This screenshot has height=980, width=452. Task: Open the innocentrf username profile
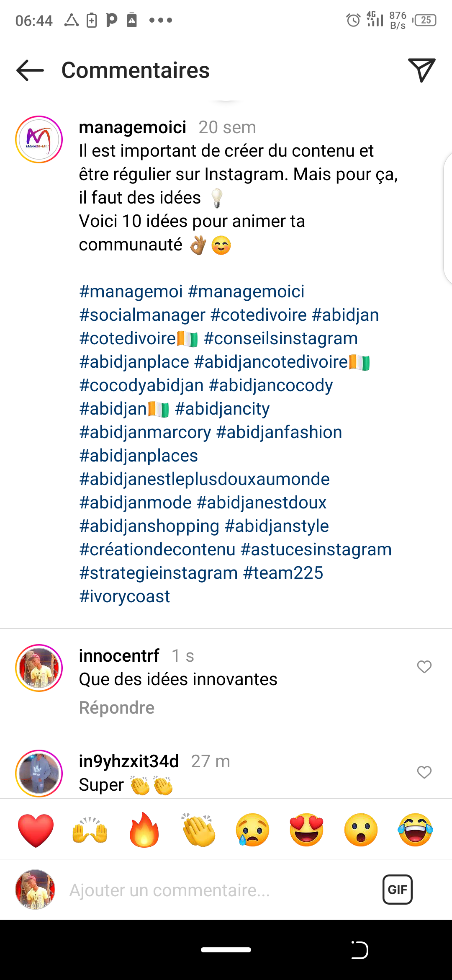[x=119, y=656]
